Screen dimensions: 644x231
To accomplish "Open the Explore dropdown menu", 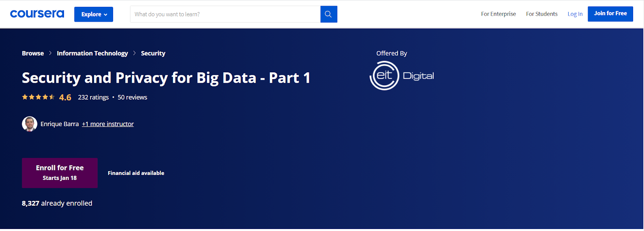I will pyautogui.click(x=93, y=14).
